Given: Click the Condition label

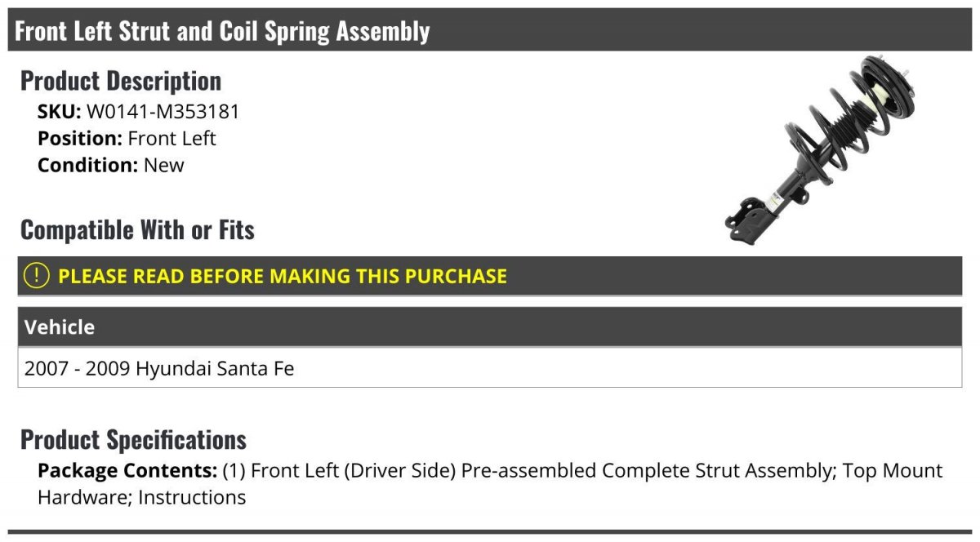Looking at the screenshot, I should click(x=87, y=165).
